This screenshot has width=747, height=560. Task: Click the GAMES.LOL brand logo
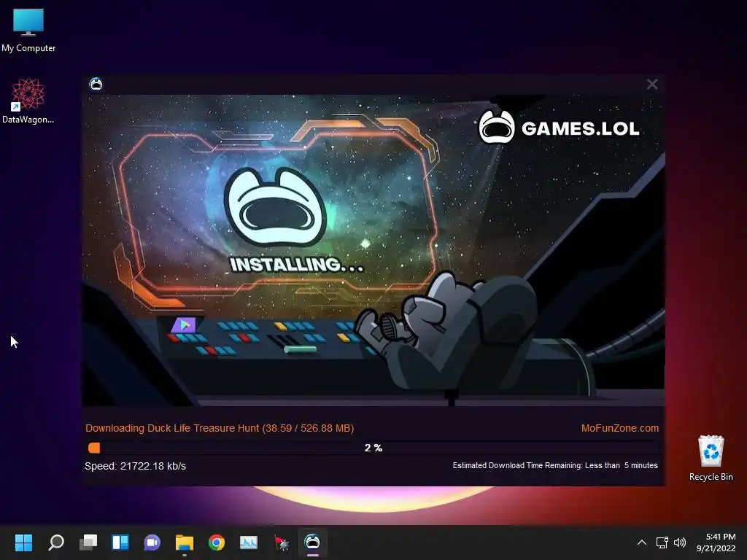click(x=559, y=127)
